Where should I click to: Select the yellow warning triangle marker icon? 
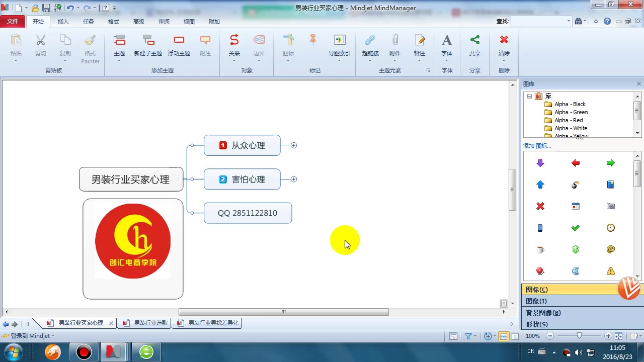(610, 271)
